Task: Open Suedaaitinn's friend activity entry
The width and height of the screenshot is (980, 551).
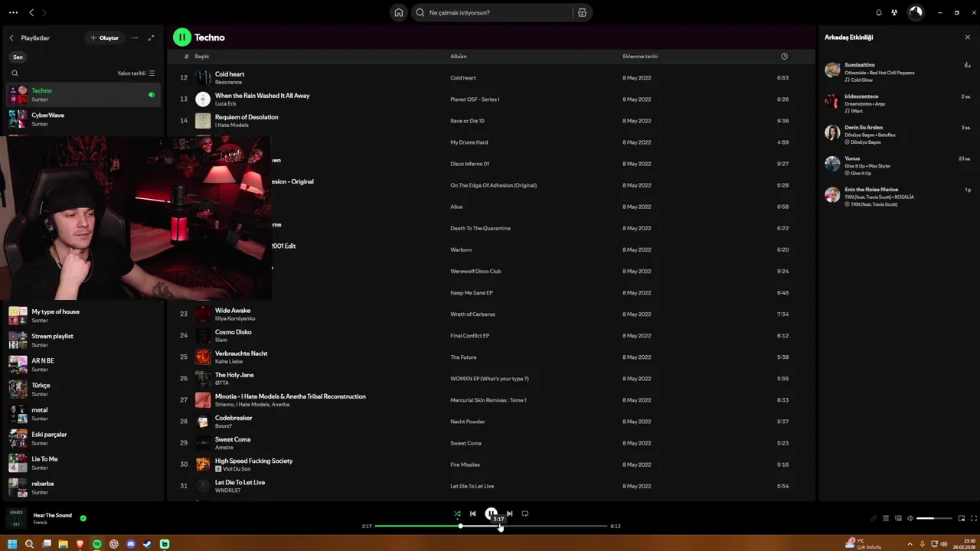Action: [x=897, y=72]
